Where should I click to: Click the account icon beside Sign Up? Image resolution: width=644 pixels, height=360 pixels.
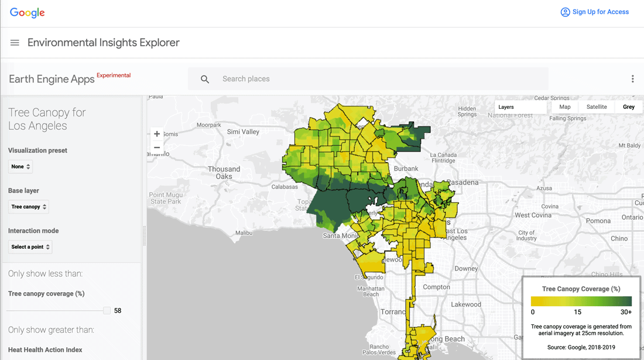pyautogui.click(x=565, y=12)
